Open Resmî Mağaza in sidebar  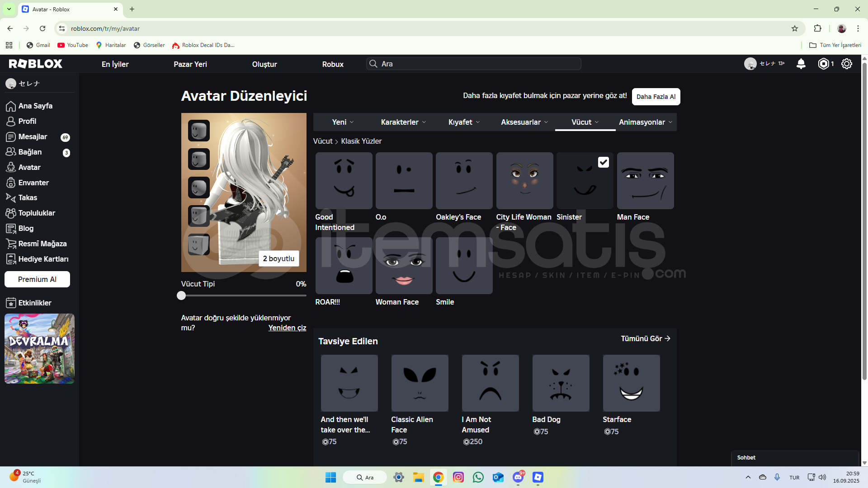[42, 244]
